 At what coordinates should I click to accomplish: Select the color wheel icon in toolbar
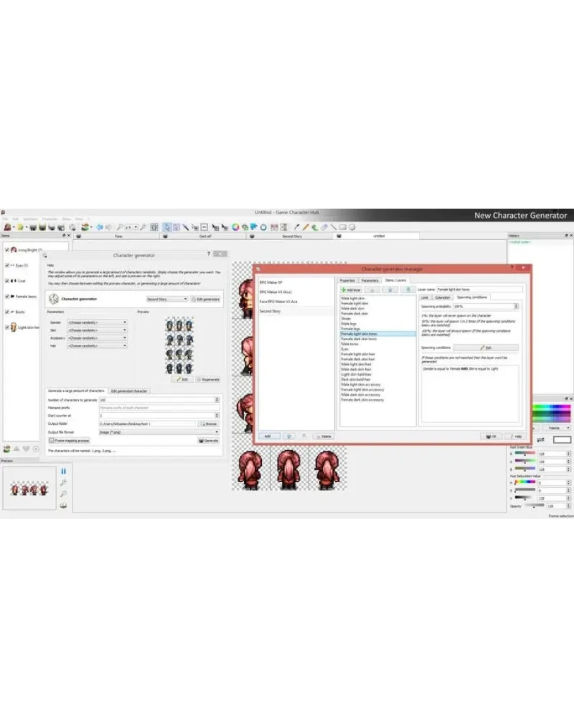[x=235, y=227]
